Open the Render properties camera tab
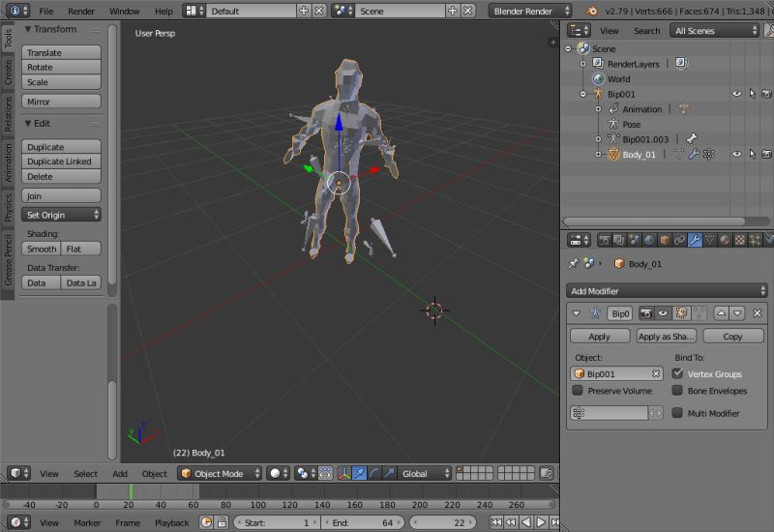 (604, 240)
